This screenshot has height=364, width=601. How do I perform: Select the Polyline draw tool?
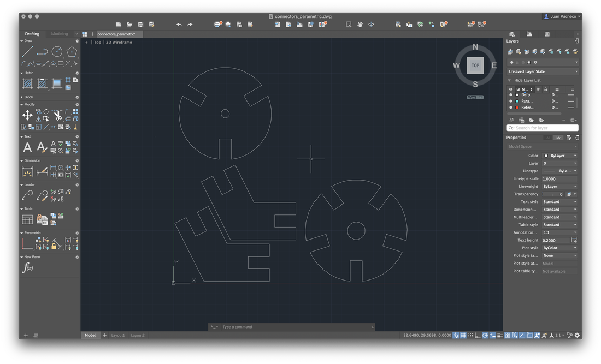pos(42,51)
